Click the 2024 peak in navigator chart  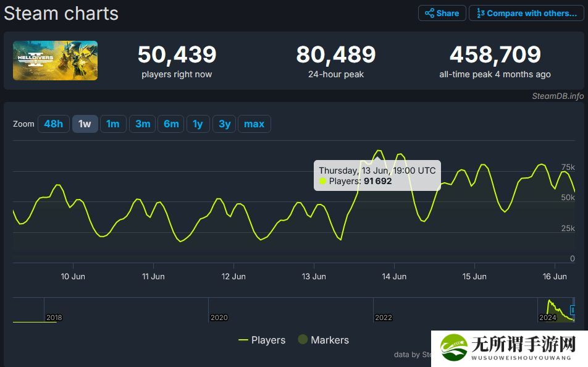[549, 302]
